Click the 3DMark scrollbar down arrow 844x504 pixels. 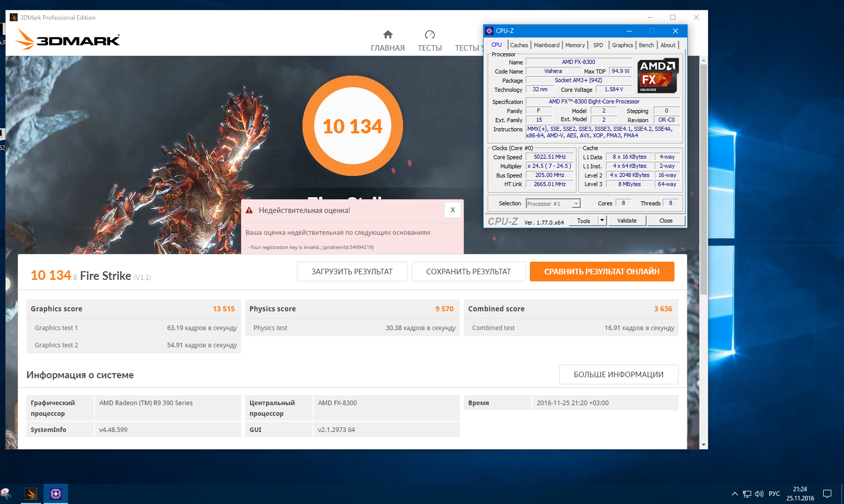[x=703, y=445]
